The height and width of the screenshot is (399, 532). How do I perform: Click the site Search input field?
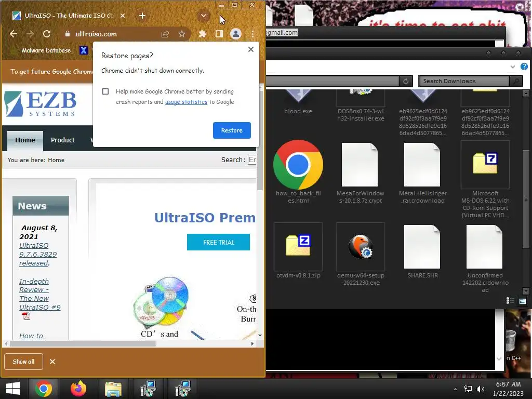[x=252, y=160]
